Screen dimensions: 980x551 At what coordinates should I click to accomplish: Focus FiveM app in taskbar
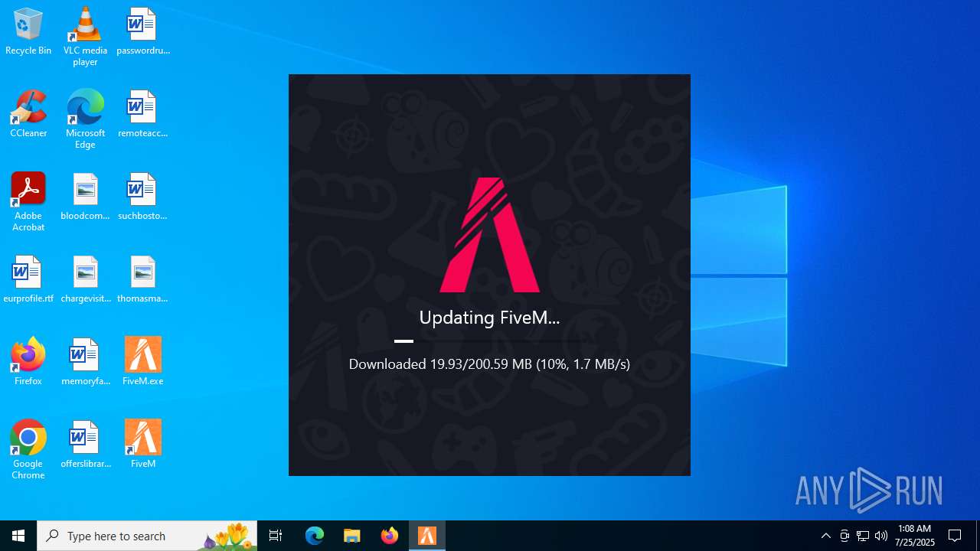tap(427, 536)
